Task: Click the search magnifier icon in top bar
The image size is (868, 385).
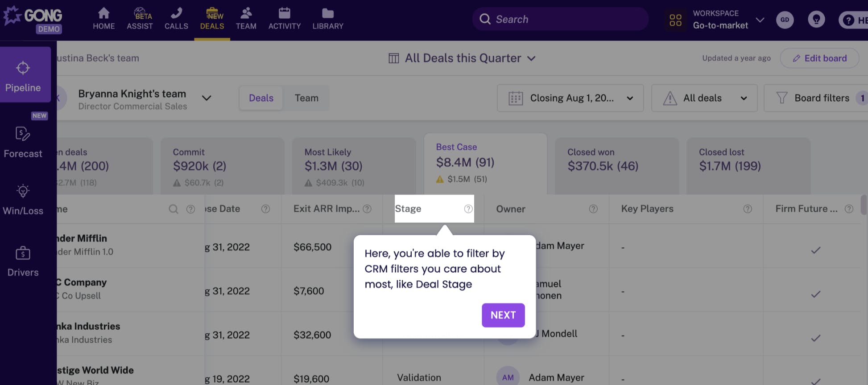Action: (x=485, y=19)
